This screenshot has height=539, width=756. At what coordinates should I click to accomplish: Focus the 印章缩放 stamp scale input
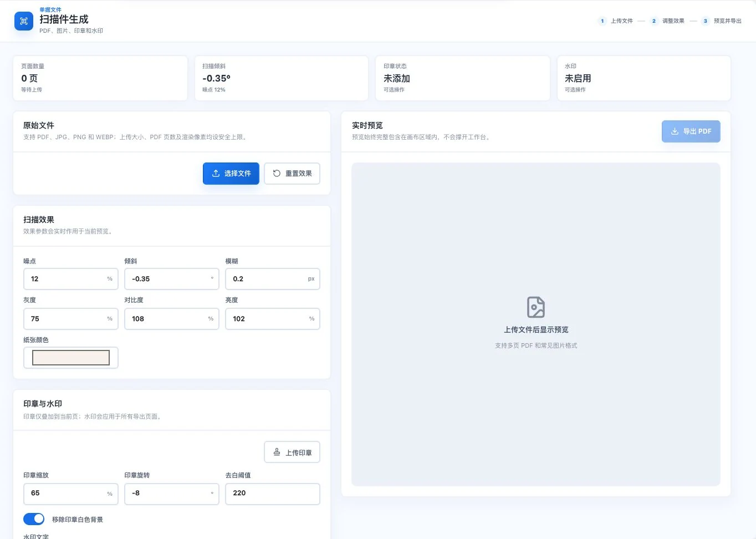click(71, 494)
